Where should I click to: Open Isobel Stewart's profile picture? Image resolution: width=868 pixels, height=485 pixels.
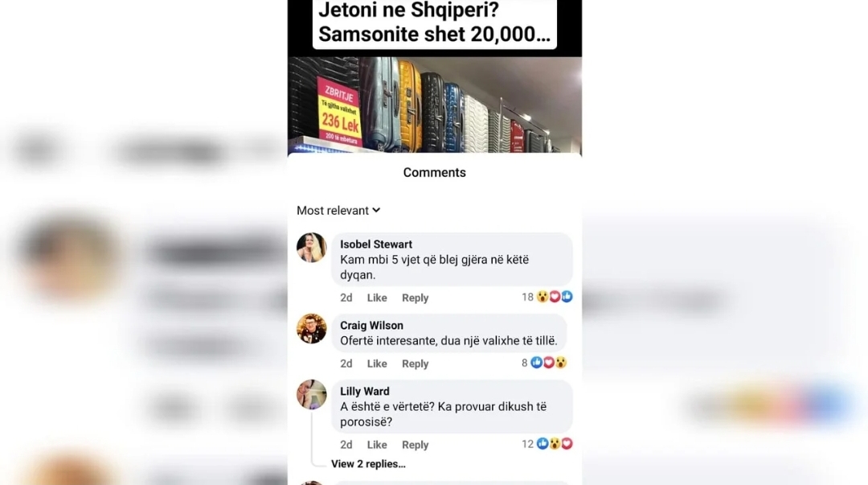pos(311,247)
